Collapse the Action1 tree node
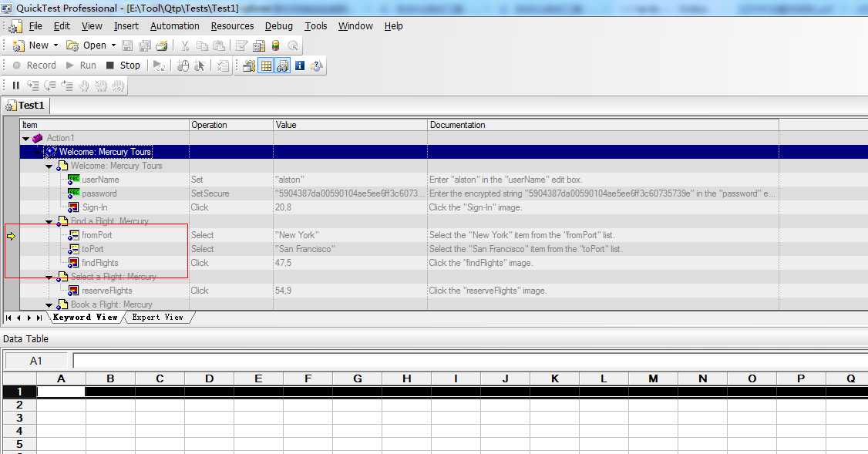The width and height of the screenshot is (868, 454). (25, 139)
